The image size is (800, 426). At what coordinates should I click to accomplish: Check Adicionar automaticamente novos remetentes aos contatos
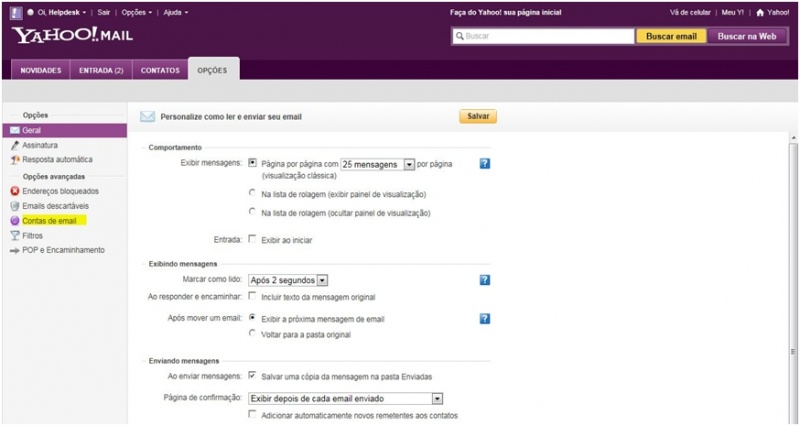tap(252, 414)
